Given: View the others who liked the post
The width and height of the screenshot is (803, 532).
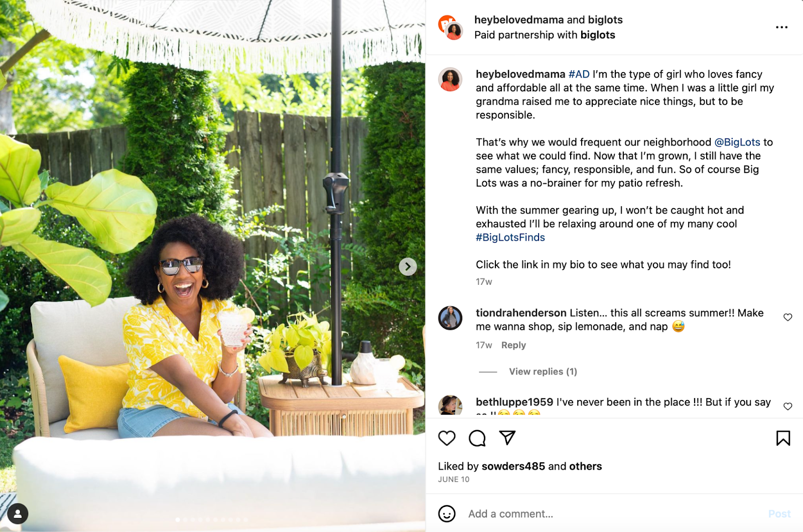Looking at the screenshot, I should coord(585,466).
